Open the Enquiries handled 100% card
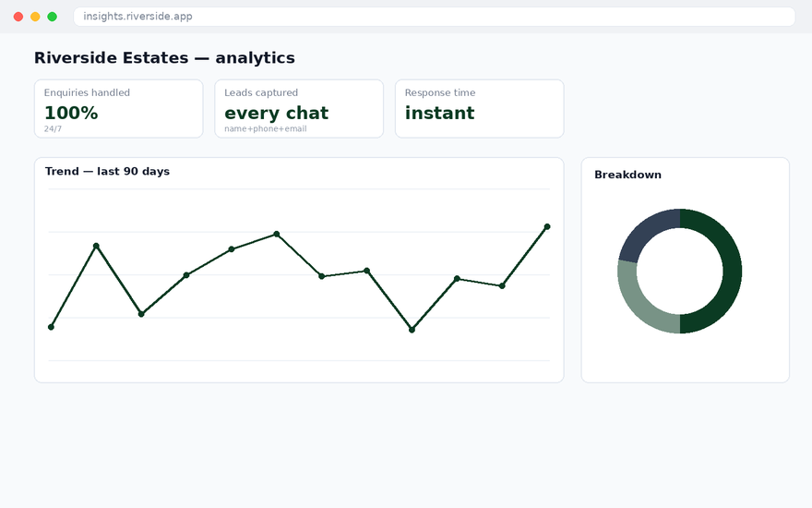Screen dimensions: 812x508 [119, 109]
